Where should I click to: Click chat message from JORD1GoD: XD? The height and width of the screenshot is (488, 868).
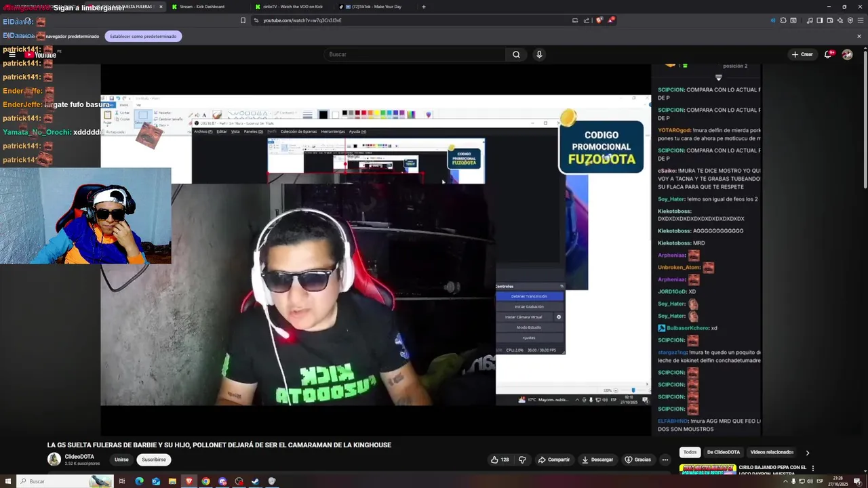[677, 291]
